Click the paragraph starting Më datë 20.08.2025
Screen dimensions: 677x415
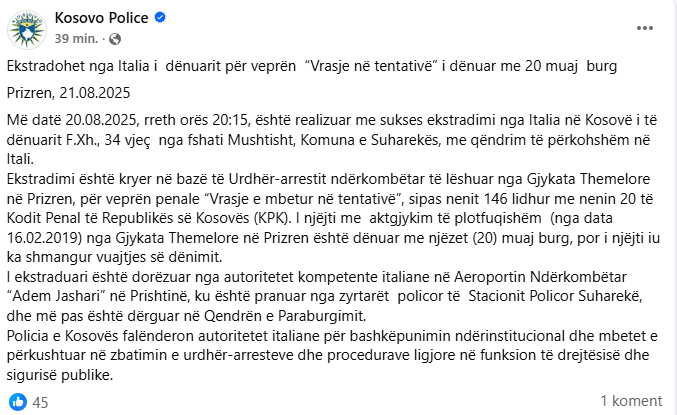[x=332, y=139]
